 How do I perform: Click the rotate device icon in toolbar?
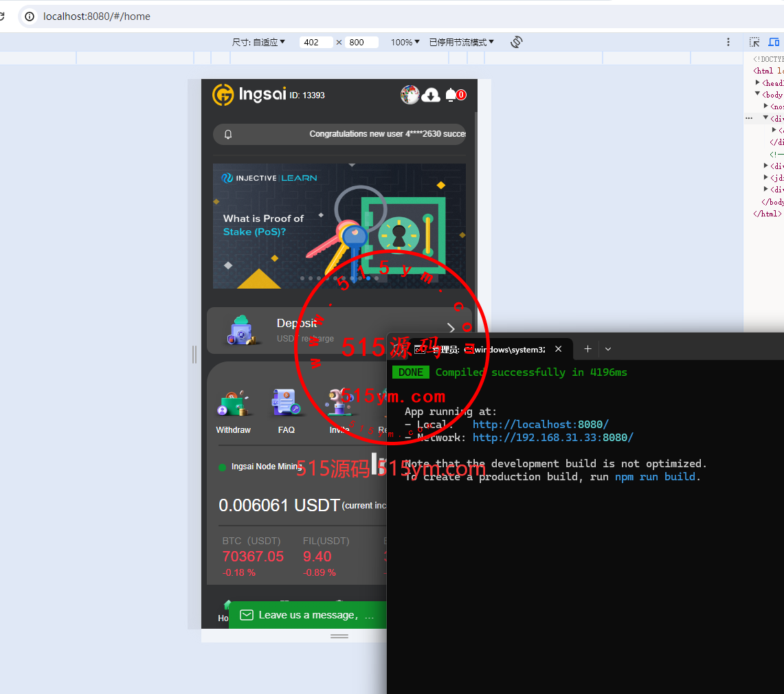pyautogui.click(x=517, y=42)
